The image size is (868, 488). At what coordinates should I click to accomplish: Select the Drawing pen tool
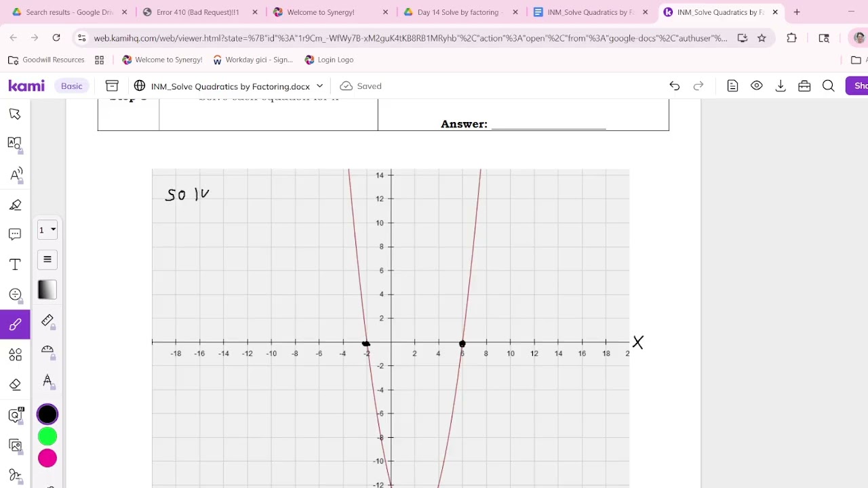pyautogui.click(x=15, y=325)
